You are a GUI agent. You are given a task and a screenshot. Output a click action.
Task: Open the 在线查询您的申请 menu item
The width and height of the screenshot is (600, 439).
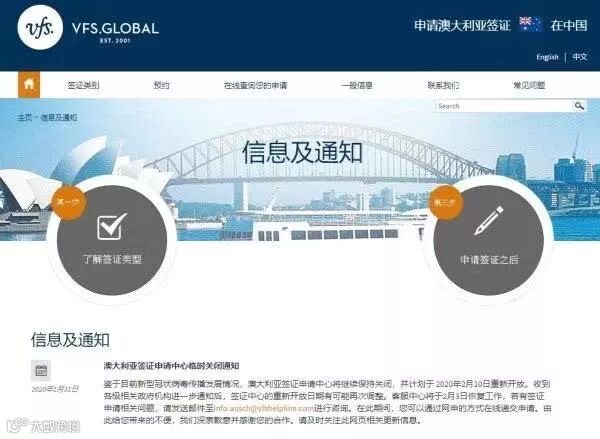(256, 85)
